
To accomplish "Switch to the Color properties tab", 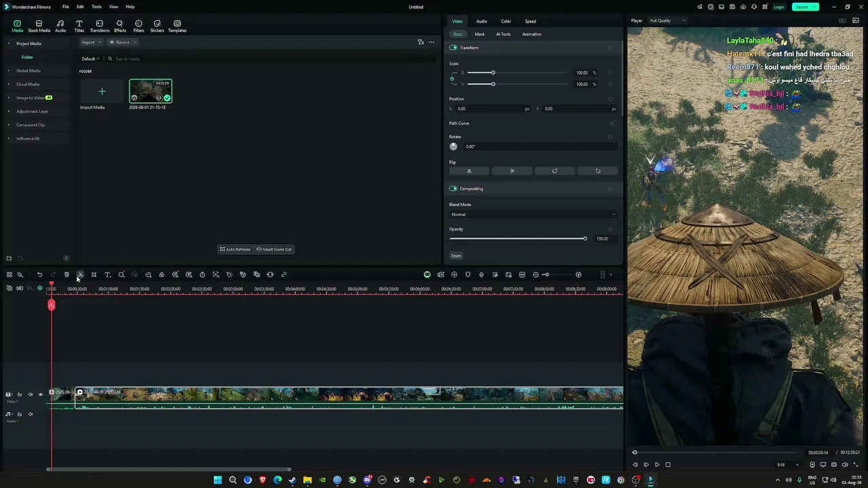I will [x=506, y=21].
